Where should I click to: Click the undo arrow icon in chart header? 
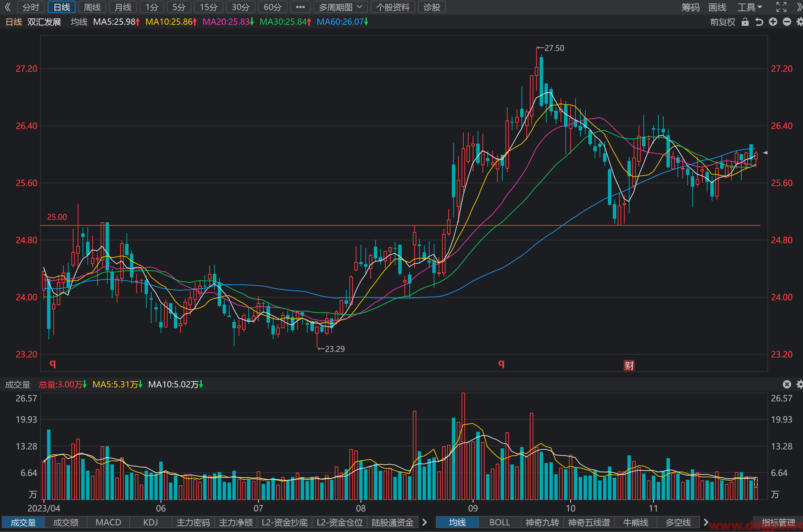coord(759,22)
